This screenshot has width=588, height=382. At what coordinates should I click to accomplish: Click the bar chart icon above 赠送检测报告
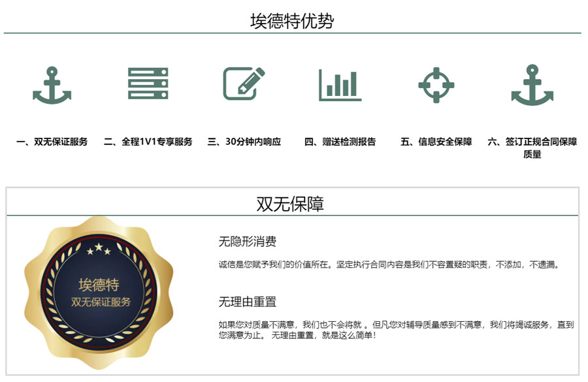[340, 85]
